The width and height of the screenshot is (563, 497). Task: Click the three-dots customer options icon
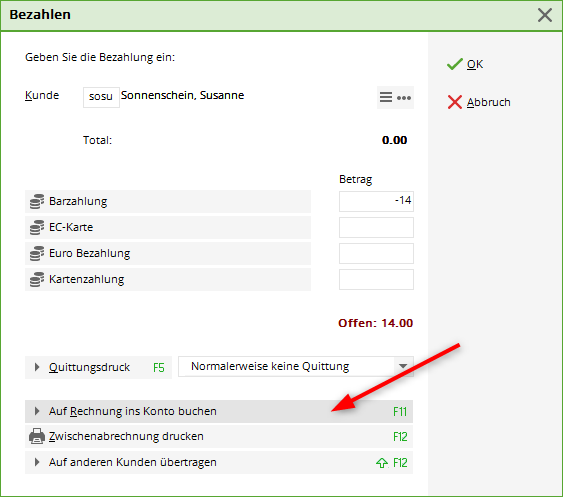[404, 98]
